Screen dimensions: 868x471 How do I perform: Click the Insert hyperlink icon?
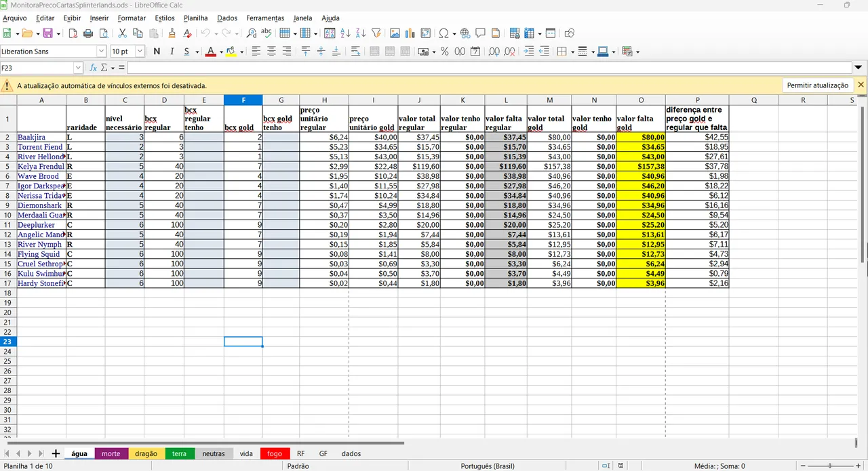click(465, 33)
